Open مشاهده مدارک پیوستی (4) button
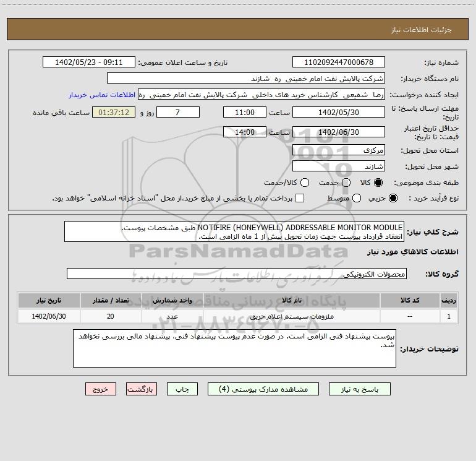This screenshot has width=476, height=461. coord(263,389)
